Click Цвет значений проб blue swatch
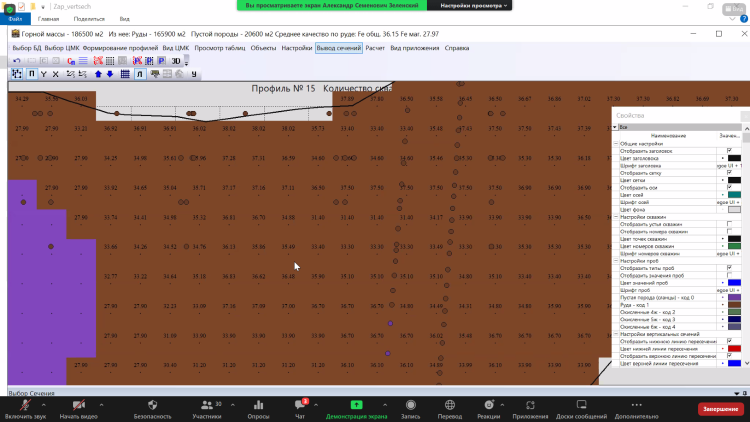The height and width of the screenshot is (422, 750). (x=734, y=282)
